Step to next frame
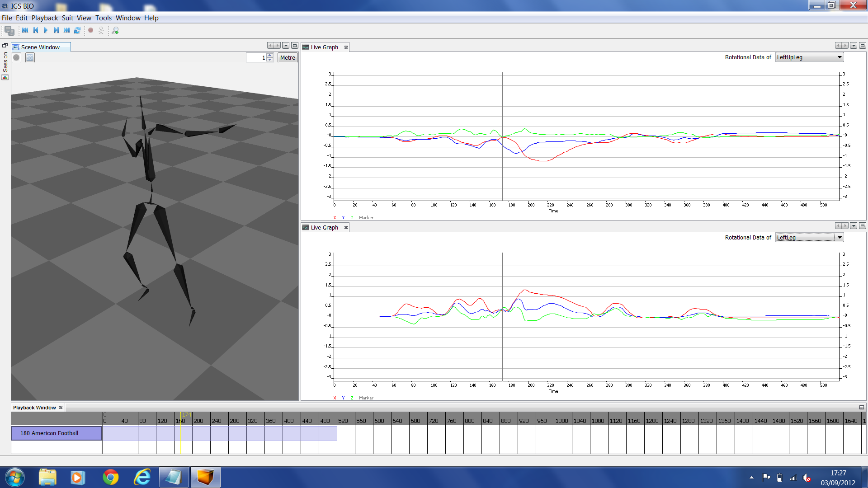 click(56, 30)
